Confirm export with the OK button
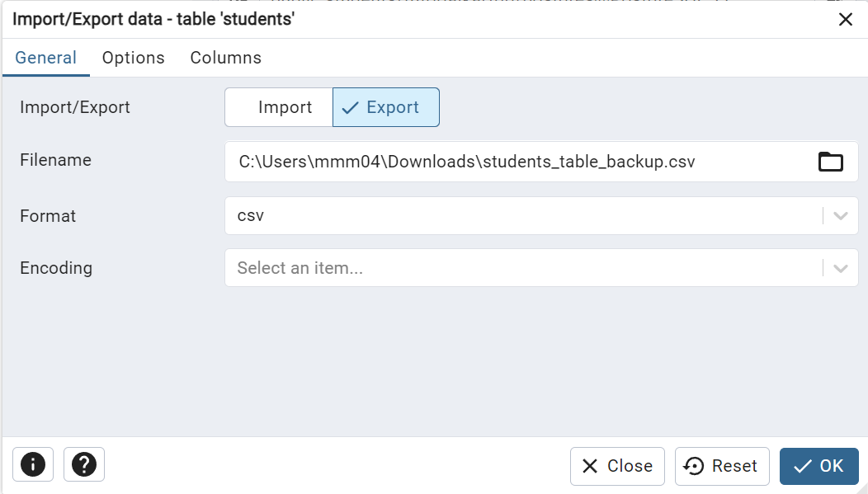This screenshot has height=494, width=868. coord(818,466)
